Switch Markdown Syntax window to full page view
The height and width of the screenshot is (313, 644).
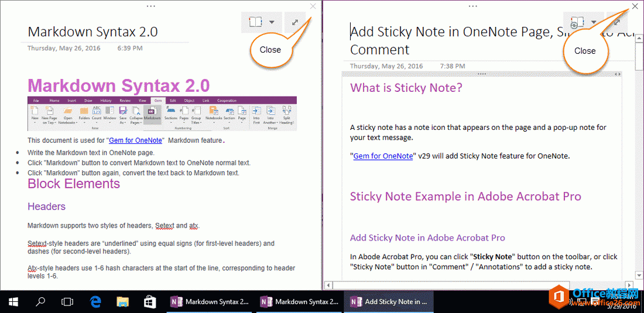click(x=295, y=23)
